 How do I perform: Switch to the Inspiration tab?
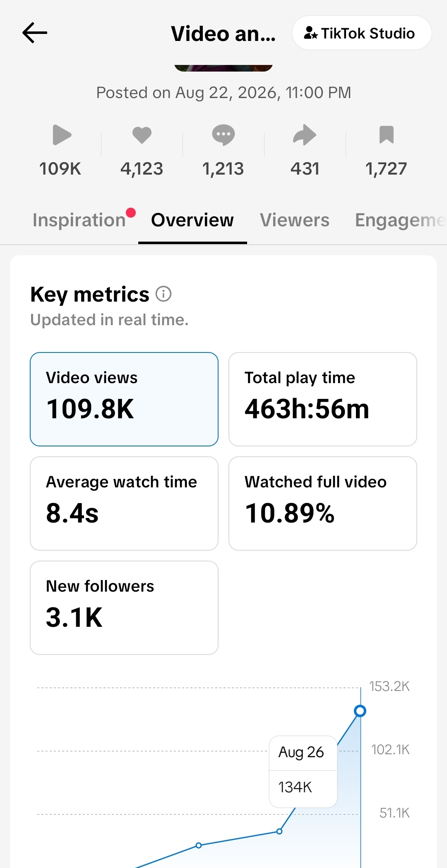pos(79,220)
